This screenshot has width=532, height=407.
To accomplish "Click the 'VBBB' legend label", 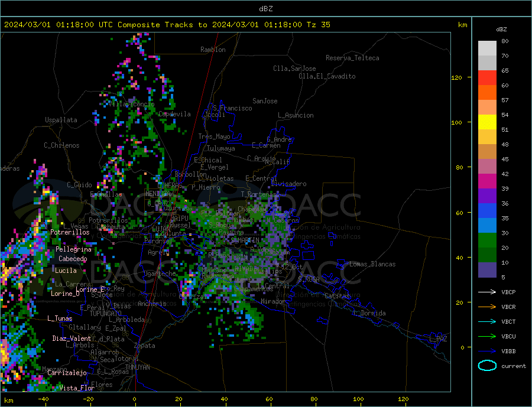I will pyautogui.click(x=508, y=351).
